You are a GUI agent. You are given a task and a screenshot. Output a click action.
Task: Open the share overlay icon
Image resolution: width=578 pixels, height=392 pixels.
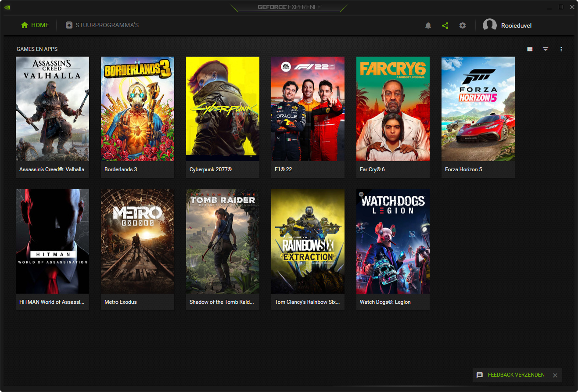pyautogui.click(x=445, y=25)
